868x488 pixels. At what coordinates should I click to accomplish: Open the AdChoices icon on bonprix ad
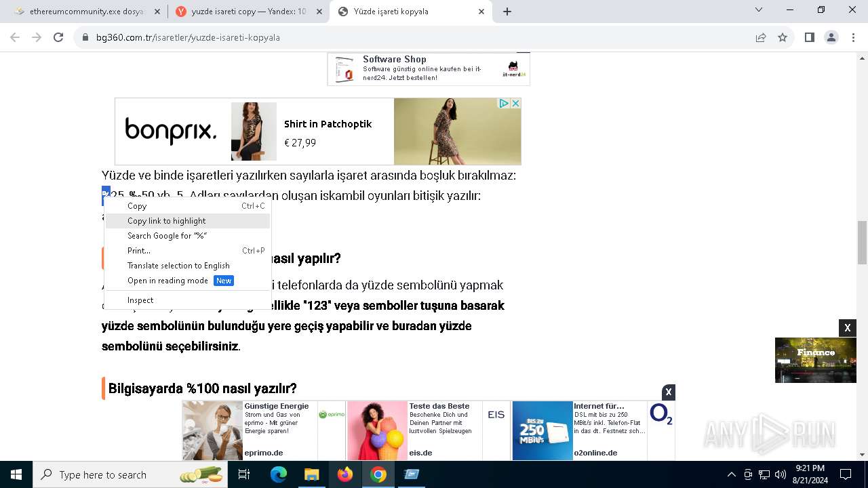pyautogui.click(x=505, y=103)
